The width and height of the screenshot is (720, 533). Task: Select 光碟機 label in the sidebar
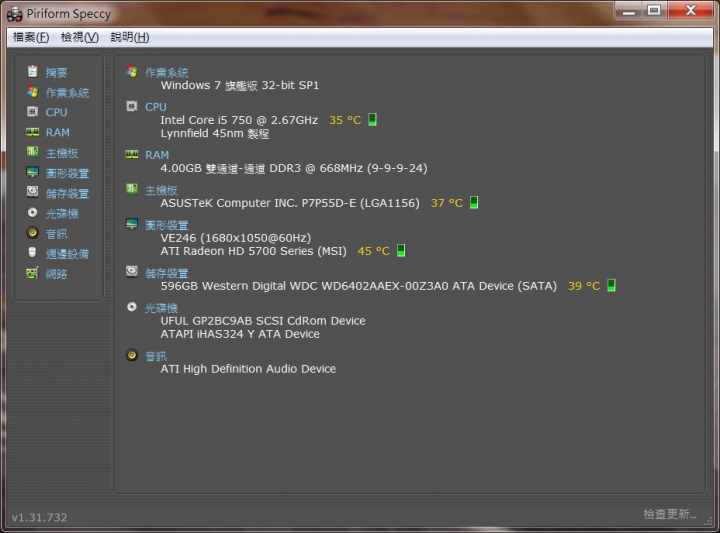[62, 213]
